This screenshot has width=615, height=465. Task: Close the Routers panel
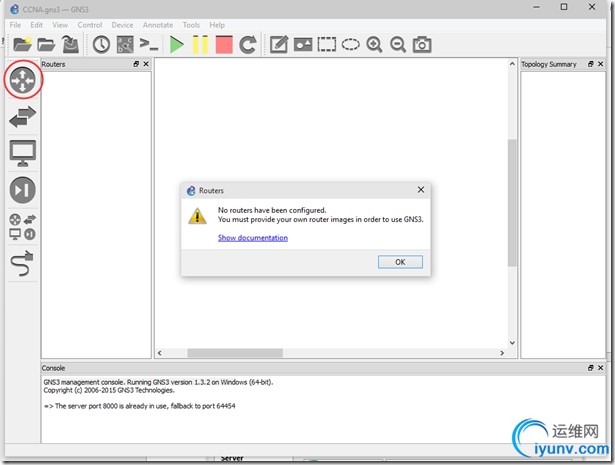(x=146, y=64)
